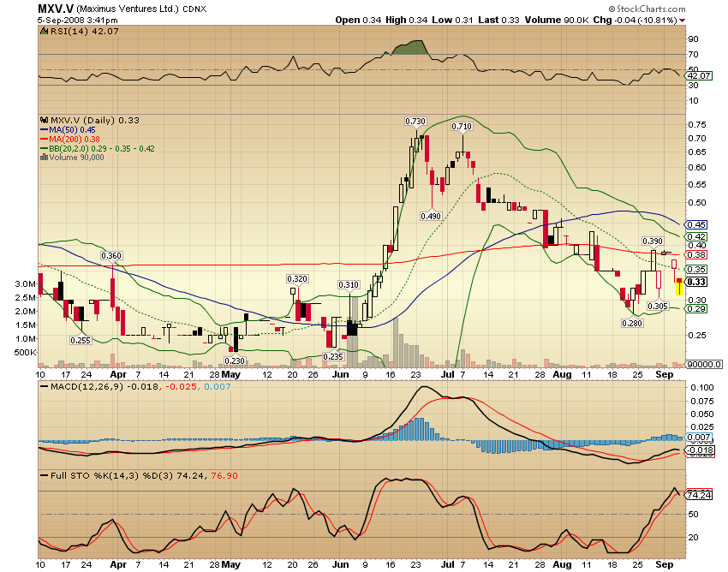Click the RSI(14) indicator icon
728x572 pixels.
[44, 31]
